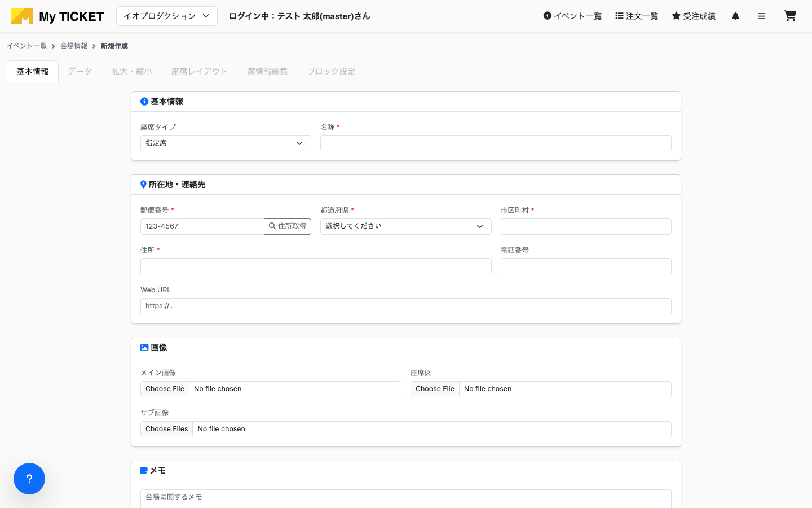812x508 pixels.
Task: Open 受注成績 in top navigation
Action: pos(694,16)
